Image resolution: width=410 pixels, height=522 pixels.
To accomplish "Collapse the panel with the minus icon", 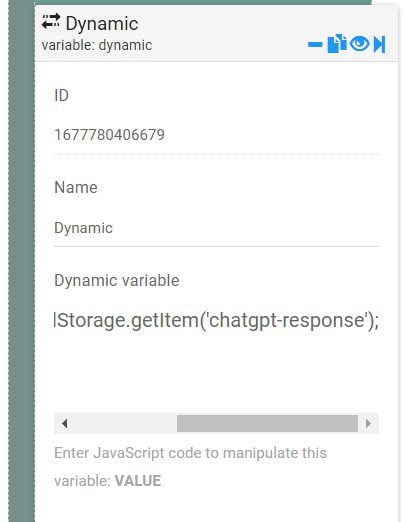I will (x=315, y=44).
